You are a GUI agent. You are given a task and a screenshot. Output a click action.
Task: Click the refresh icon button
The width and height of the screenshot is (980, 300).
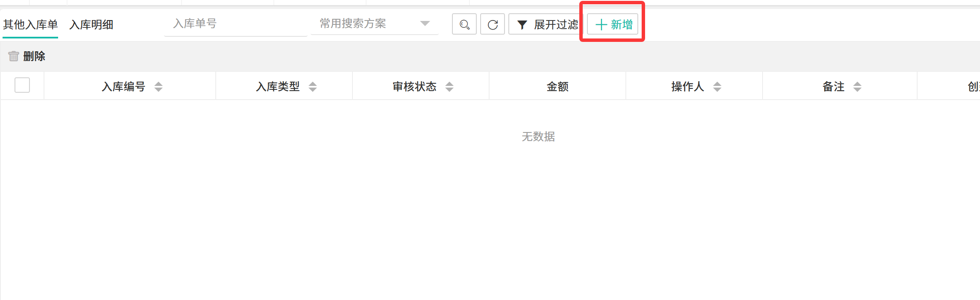(x=493, y=24)
